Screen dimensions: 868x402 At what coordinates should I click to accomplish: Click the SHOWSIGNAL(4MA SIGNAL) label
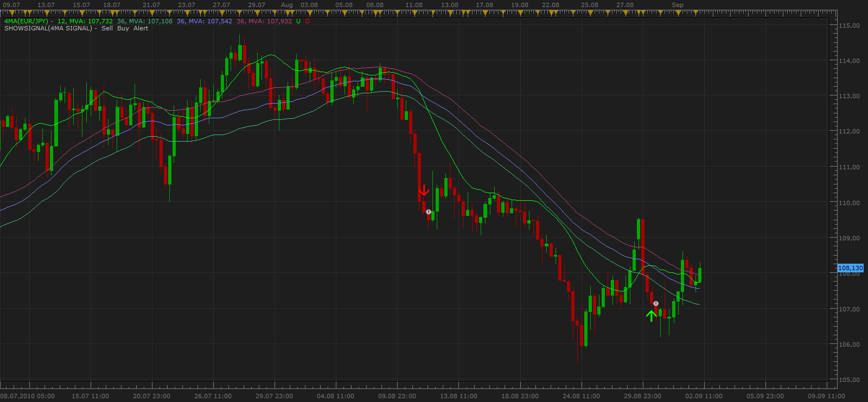pyautogui.click(x=48, y=28)
